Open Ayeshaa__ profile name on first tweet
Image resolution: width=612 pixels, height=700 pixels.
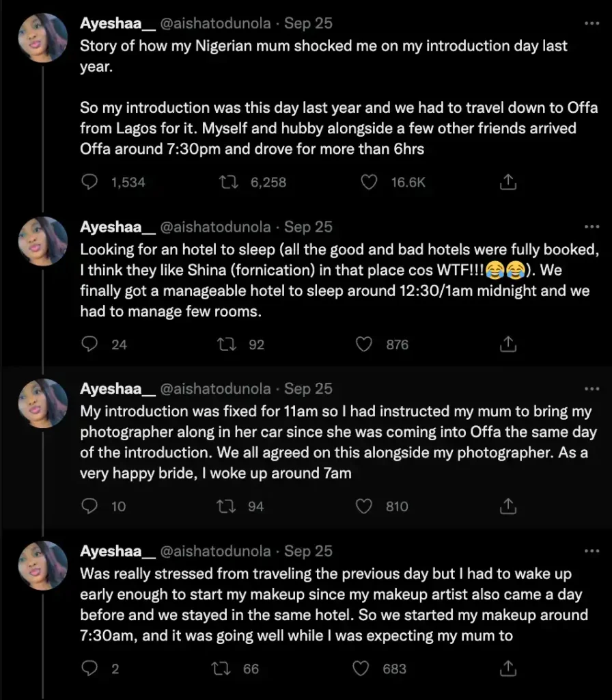117,23
